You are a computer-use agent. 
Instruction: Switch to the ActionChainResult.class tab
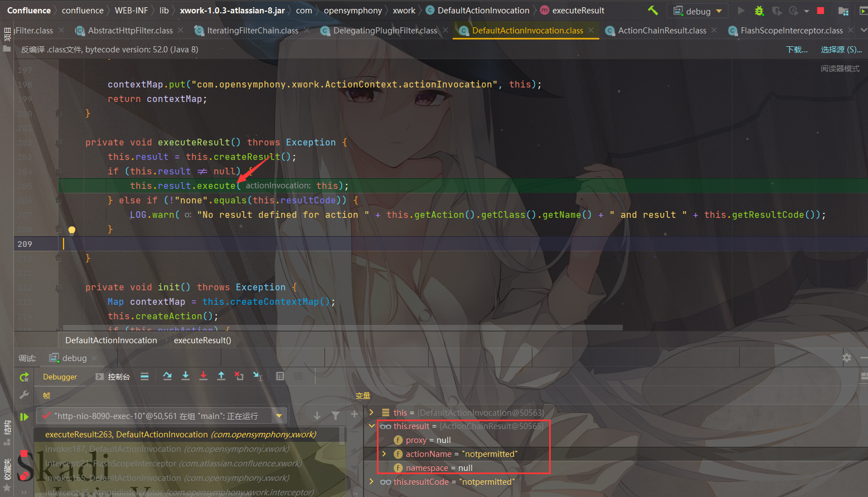662,31
